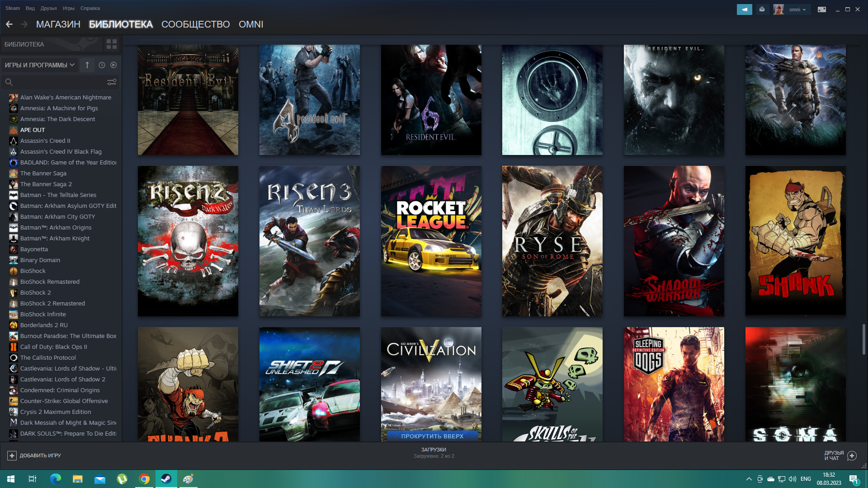Click the friends and chat plus icon
868x488 pixels.
tap(852, 455)
